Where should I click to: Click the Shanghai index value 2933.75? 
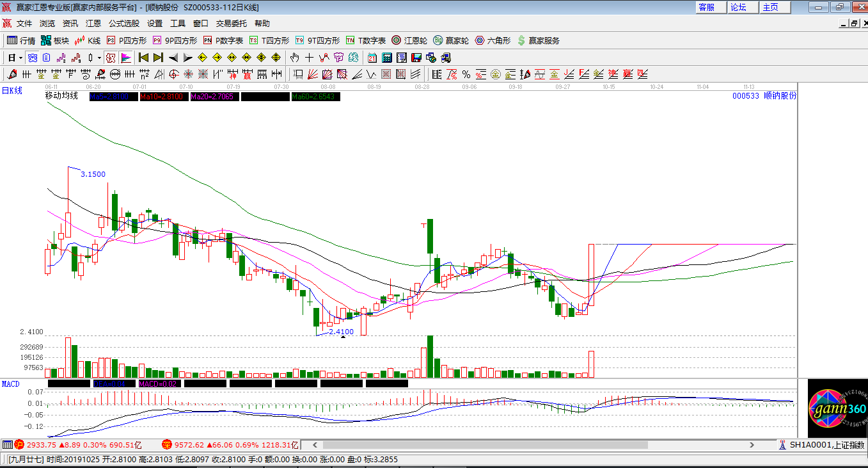point(41,445)
